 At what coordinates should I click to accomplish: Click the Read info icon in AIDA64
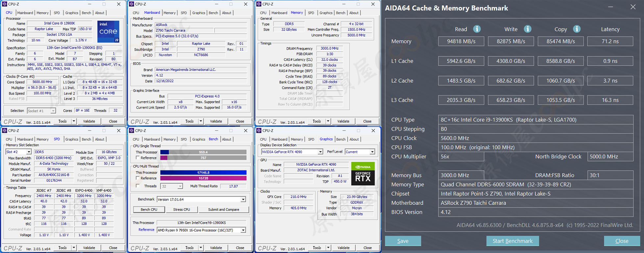coord(477,29)
